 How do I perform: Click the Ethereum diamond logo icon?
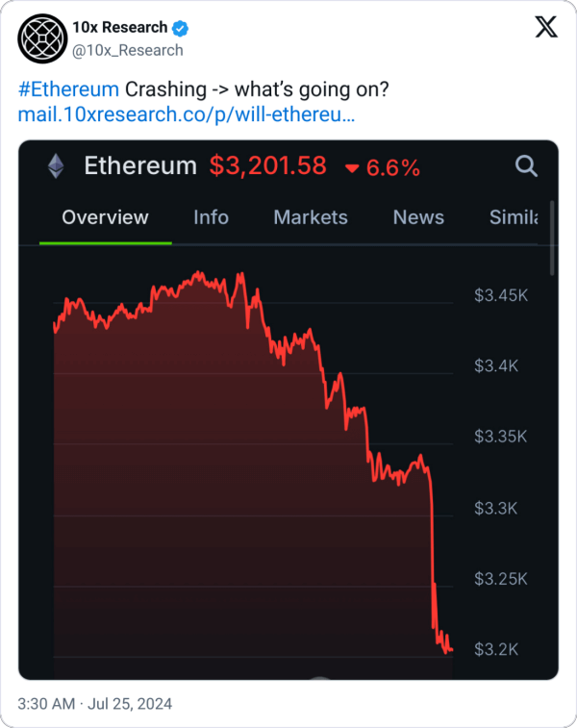[56, 166]
